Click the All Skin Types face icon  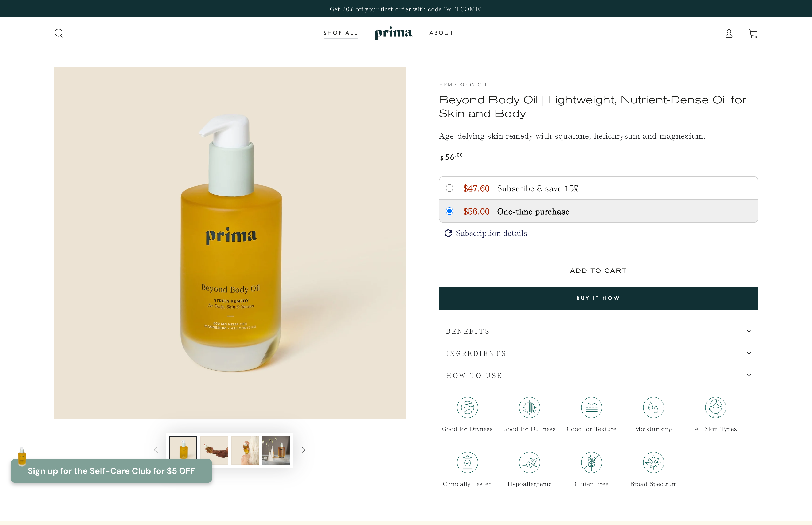tap(716, 407)
